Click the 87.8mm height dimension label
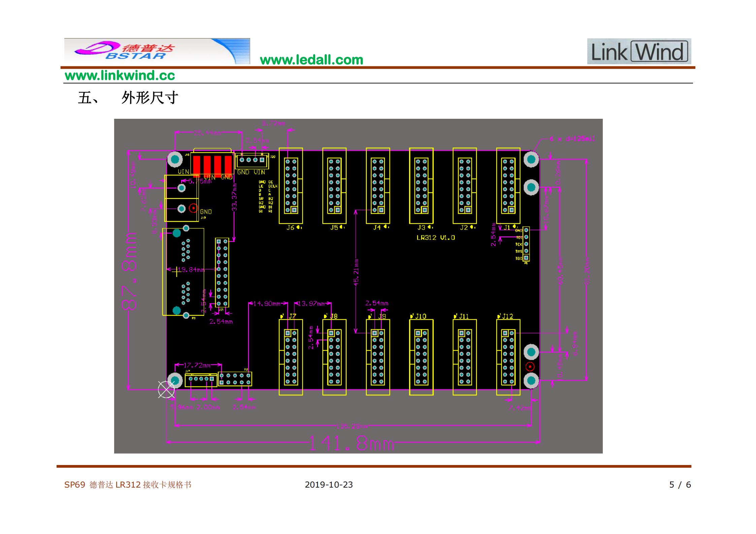This screenshot has width=756, height=534. 129,271
